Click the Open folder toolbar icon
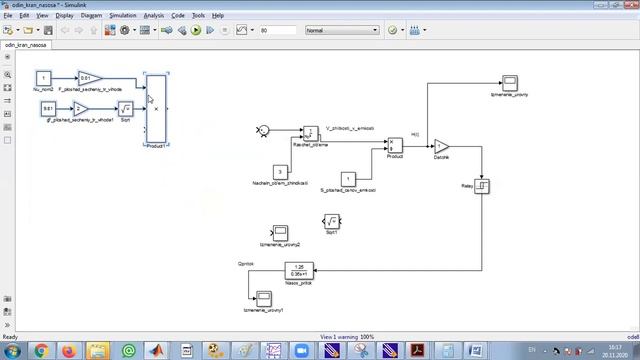This screenshot has height=360, width=640. coord(28,30)
